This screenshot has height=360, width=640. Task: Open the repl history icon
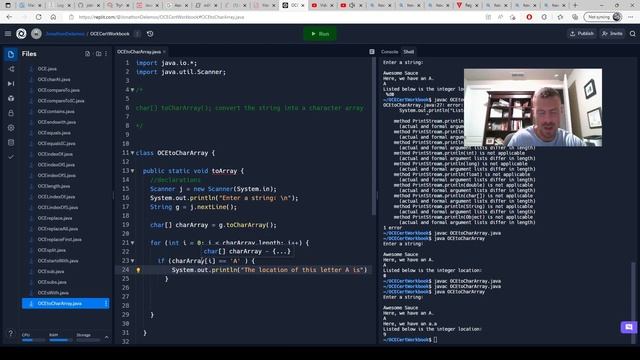[x=150, y=34]
